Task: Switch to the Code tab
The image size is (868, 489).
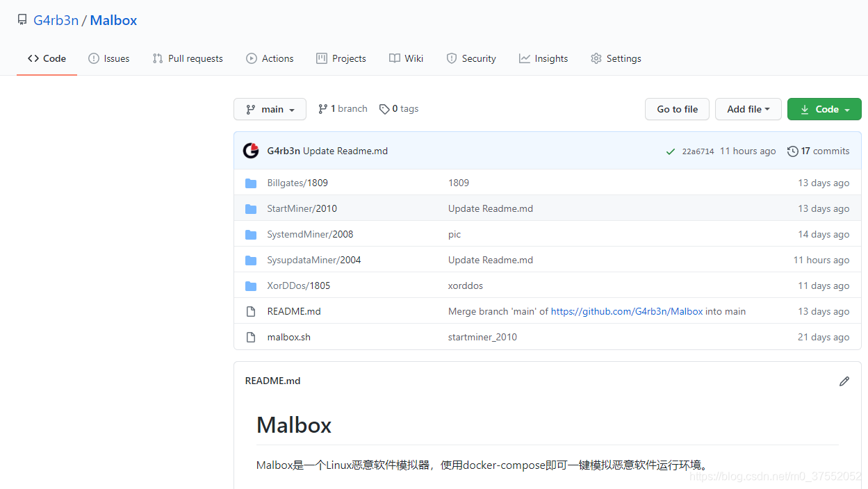Action: [47, 58]
